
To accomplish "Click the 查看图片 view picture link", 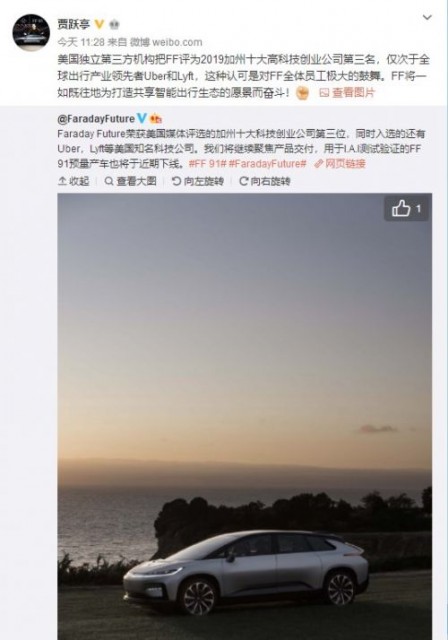I will pos(347,93).
